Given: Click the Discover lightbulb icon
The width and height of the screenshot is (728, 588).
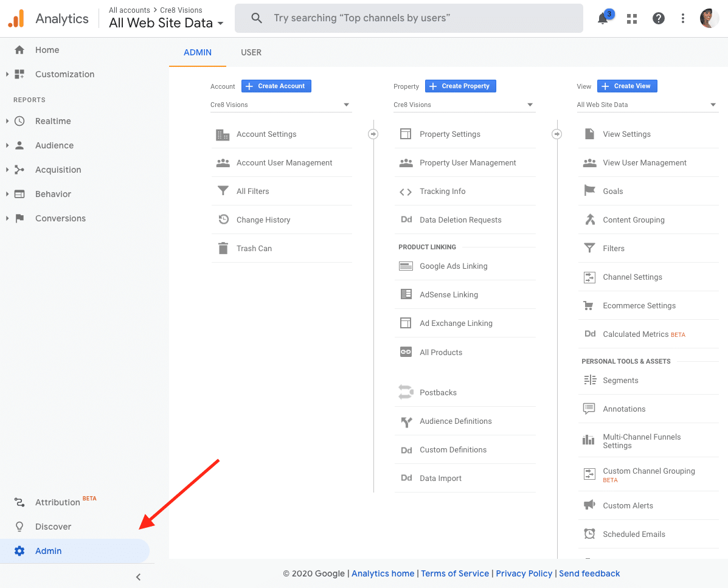Looking at the screenshot, I should pos(19,526).
